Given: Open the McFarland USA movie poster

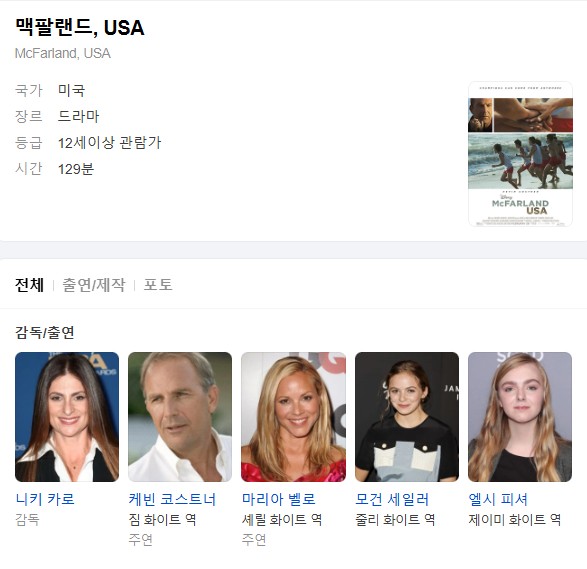Looking at the screenshot, I should (520, 154).
